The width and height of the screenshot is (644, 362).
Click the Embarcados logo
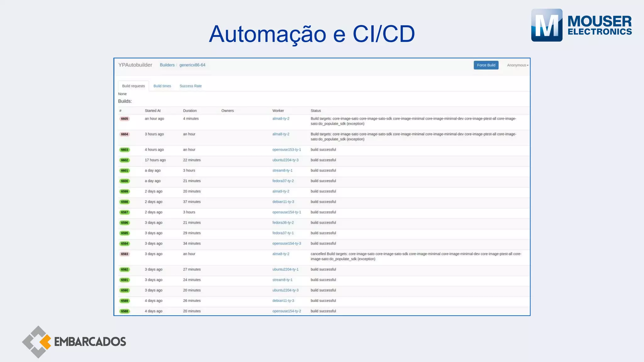pos(74,342)
